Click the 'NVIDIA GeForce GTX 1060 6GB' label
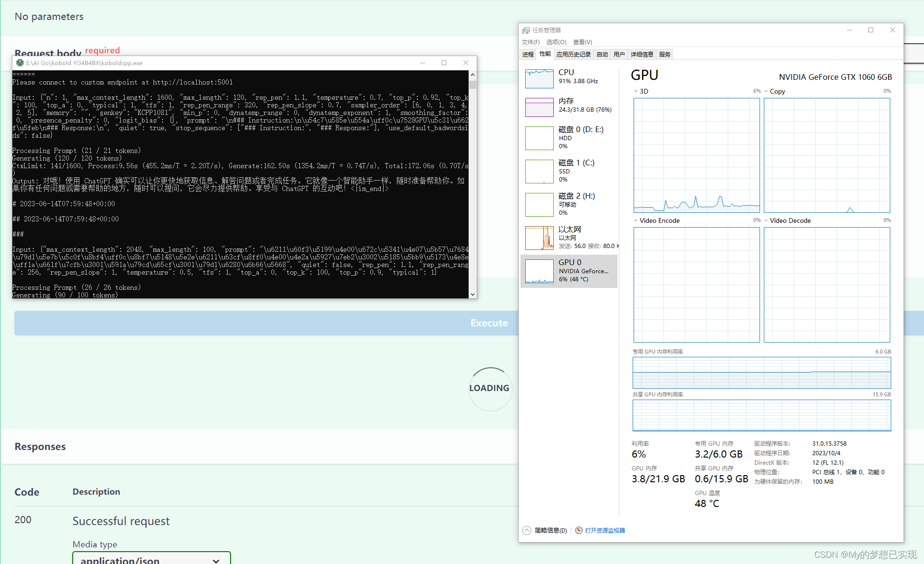Viewport: 924px width, 564px height. tap(835, 77)
